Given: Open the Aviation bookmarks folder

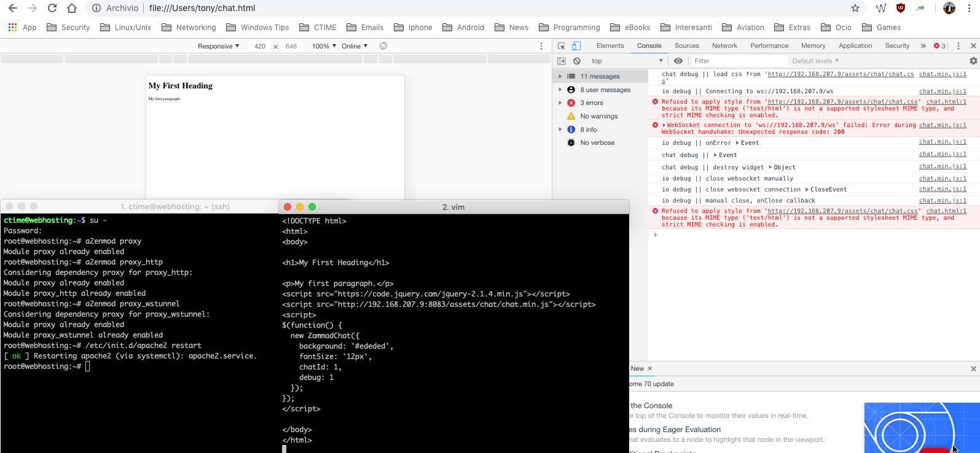Looking at the screenshot, I should 743,27.
